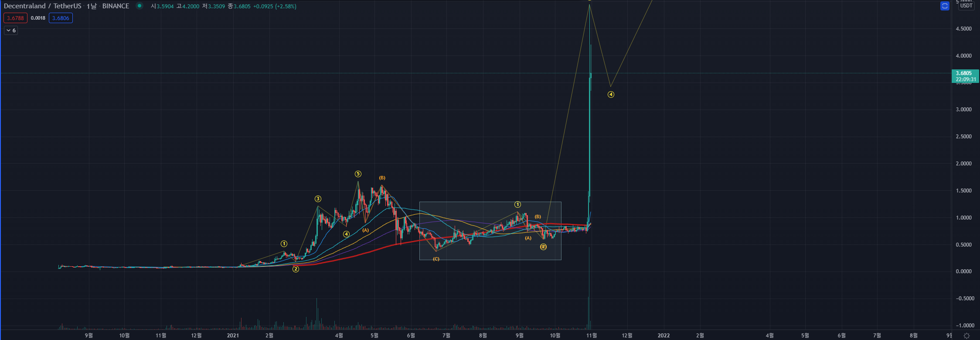Image resolution: width=980 pixels, height=340 pixels.
Task: Click the 1날 interval label
Action: pos(92,6)
